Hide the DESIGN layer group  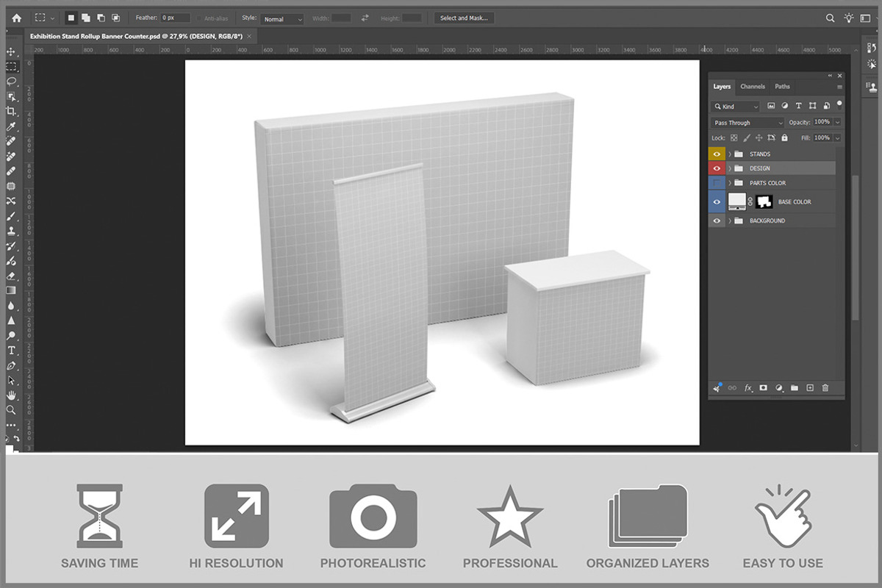click(x=717, y=168)
